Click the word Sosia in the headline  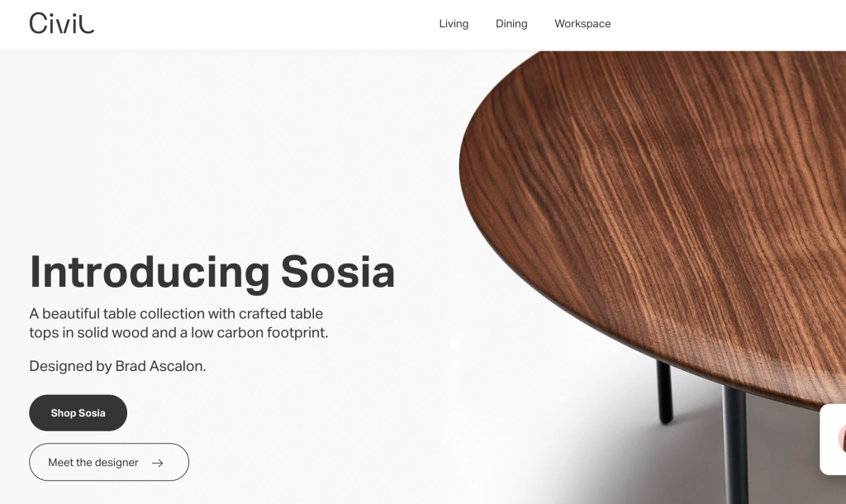point(338,273)
